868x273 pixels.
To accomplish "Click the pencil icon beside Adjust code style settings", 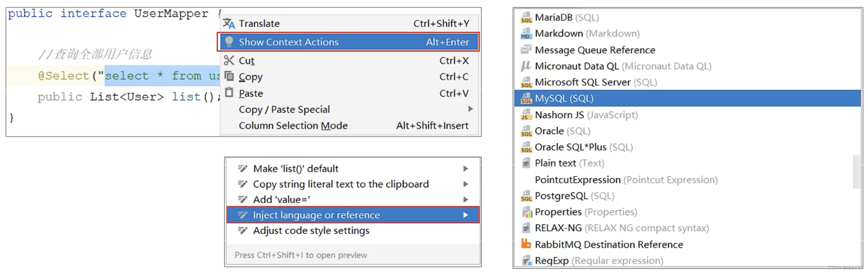I will (243, 230).
